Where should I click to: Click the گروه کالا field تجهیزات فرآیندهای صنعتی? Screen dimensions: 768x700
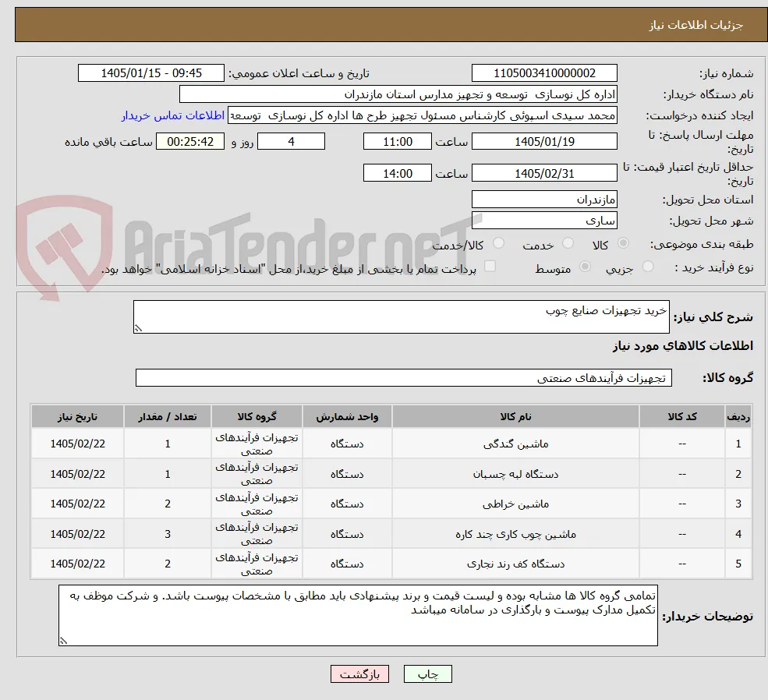404,378
